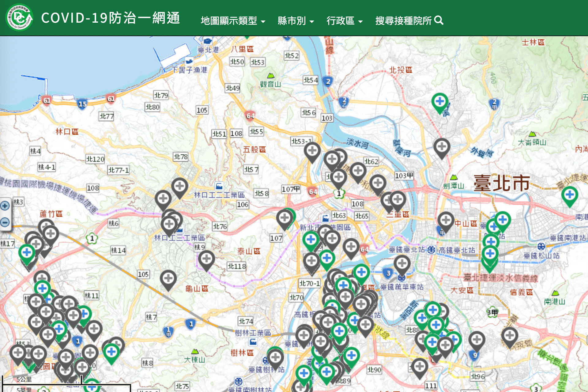This screenshot has height=392, width=588.
Task: Zoom in the map with plus button
Action: pos(5,206)
